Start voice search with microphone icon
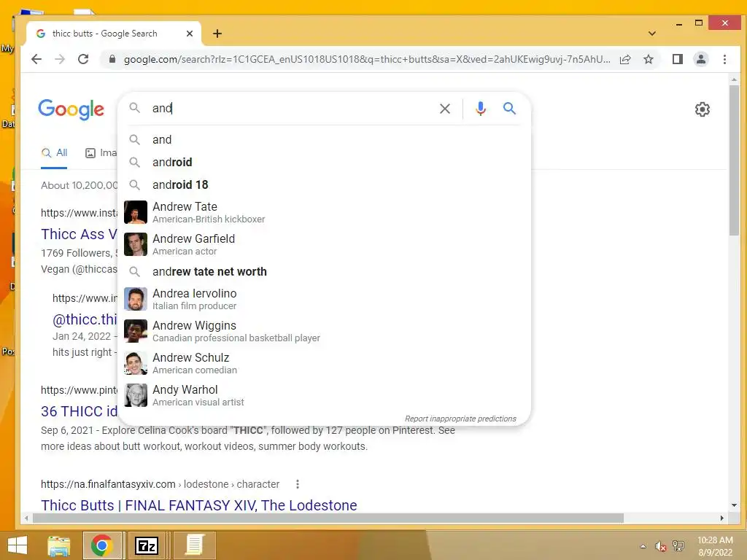Viewport: 747px width, 560px height. pyautogui.click(x=481, y=109)
